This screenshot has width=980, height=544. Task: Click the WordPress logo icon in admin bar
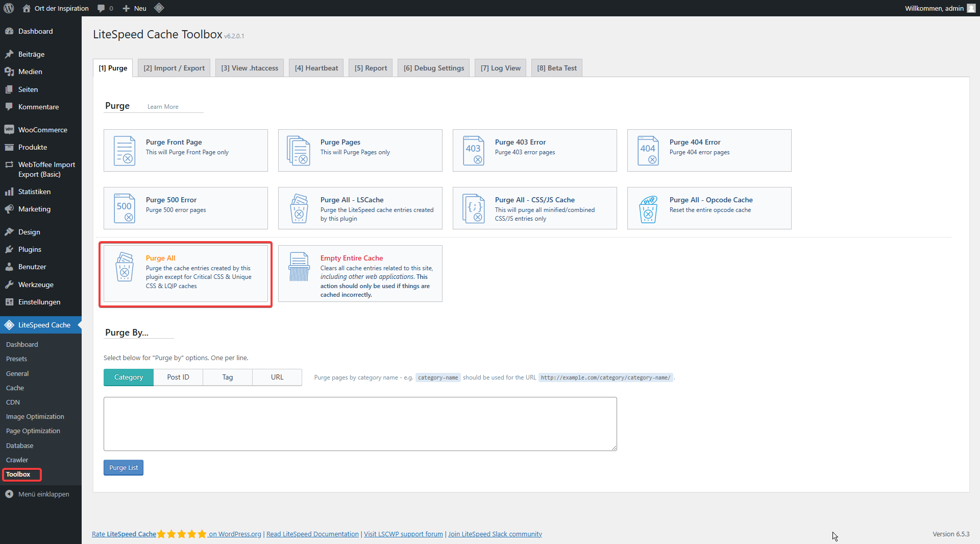point(9,8)
